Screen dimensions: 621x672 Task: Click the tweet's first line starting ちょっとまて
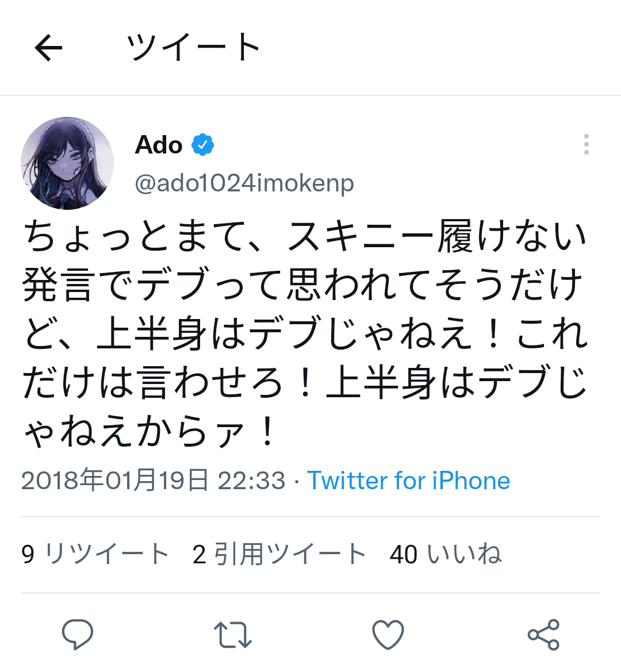click(305, 237)
